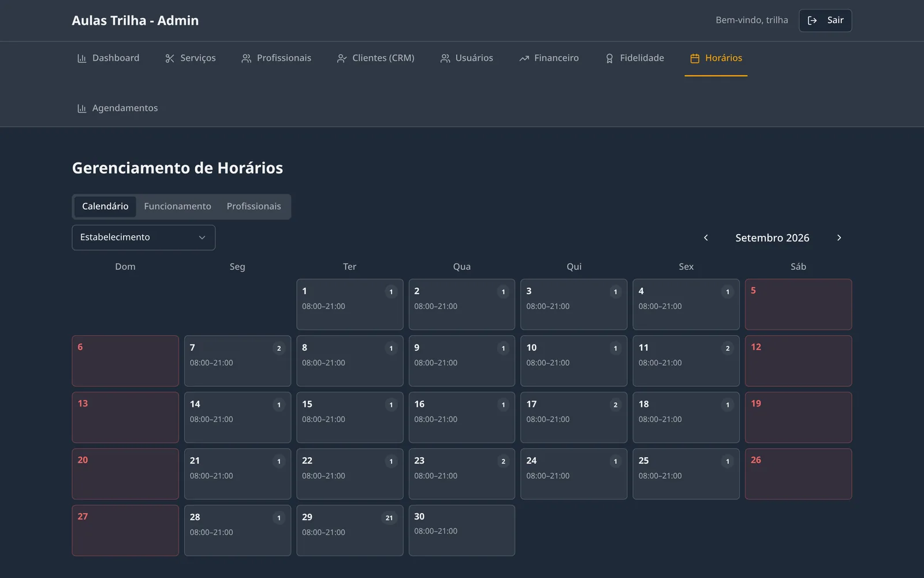Image resolution: width=924 pixels, height=578 pixels.
Task: Open day 30 calendar cell
Action: [462, 531]
